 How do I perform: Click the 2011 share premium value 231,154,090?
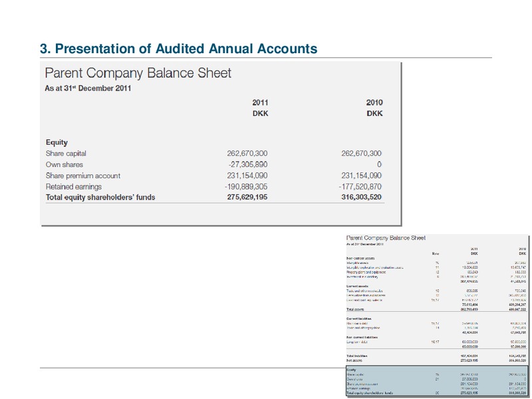(x=247, y=176)
